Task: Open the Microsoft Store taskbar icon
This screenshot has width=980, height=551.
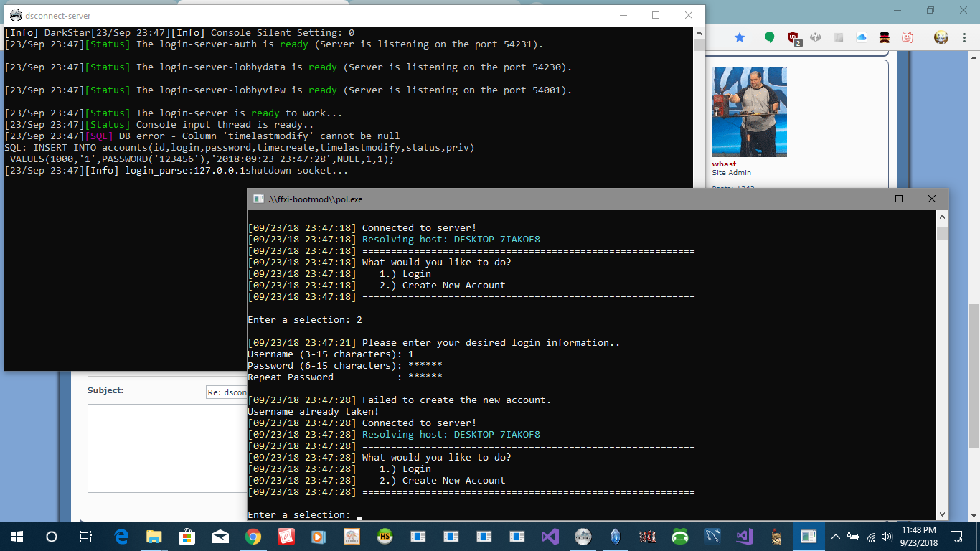Action: click(187, 536)
